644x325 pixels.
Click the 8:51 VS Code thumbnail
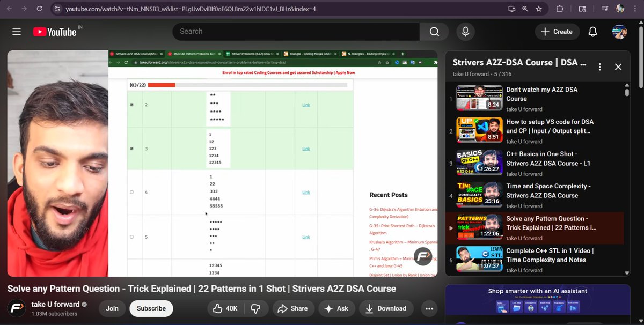point(479,130)
